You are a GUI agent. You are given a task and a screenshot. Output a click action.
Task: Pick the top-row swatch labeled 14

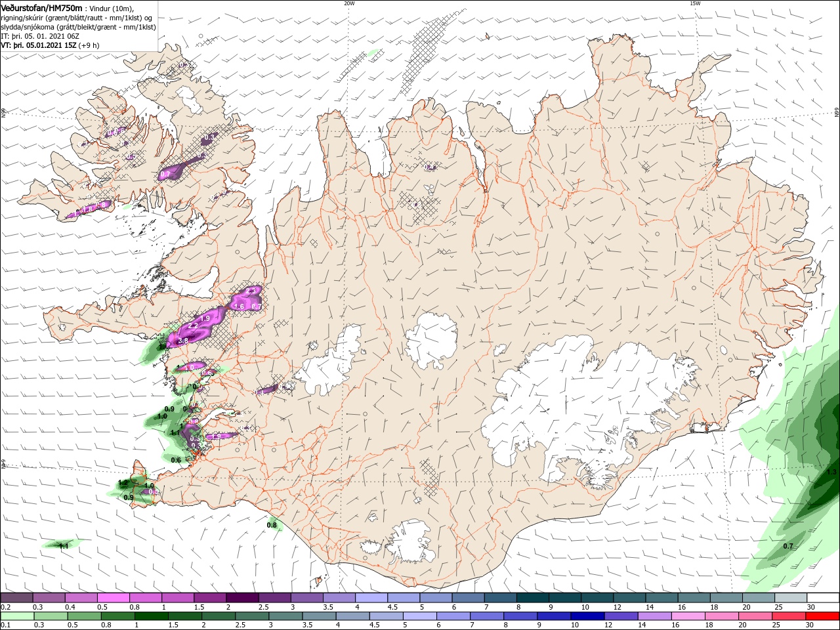coord(661,598)
